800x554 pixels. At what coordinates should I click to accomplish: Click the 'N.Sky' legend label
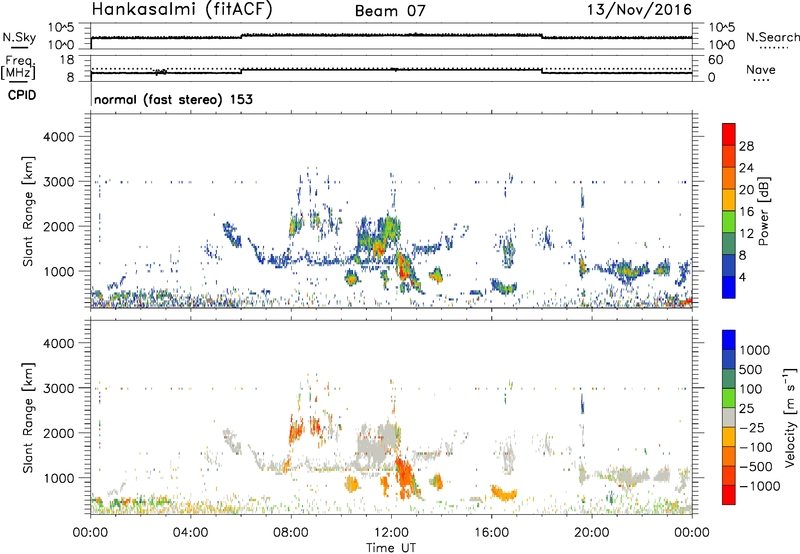click(19, 37)
